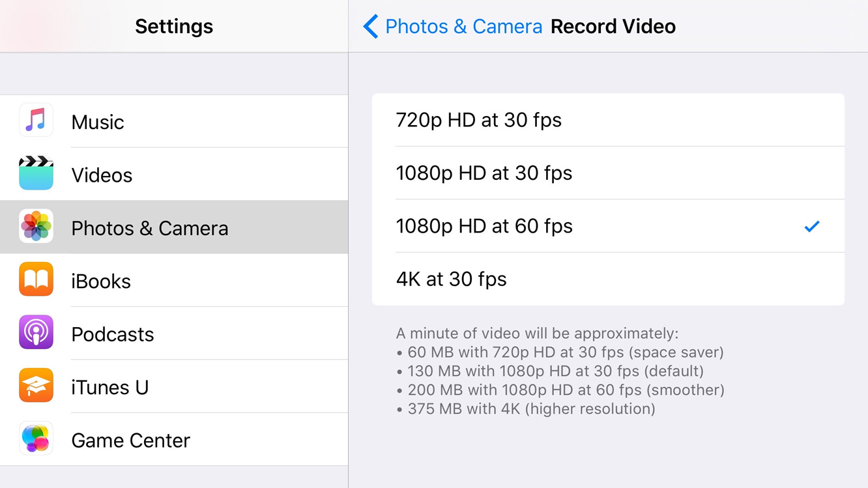The height and width of the screenshot is (488, 868).
Task: Select Game Center in the settings list
Action: [174, 439]
